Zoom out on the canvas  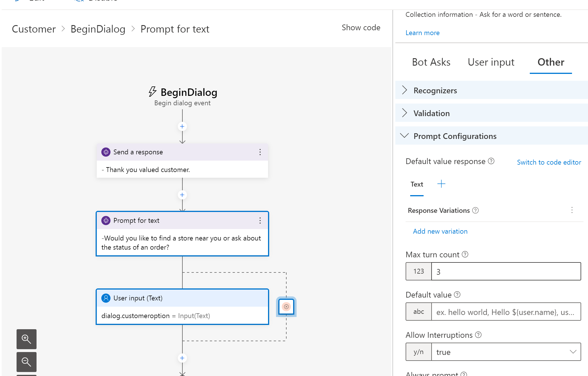pyautogui.click(x=26, y=362)
